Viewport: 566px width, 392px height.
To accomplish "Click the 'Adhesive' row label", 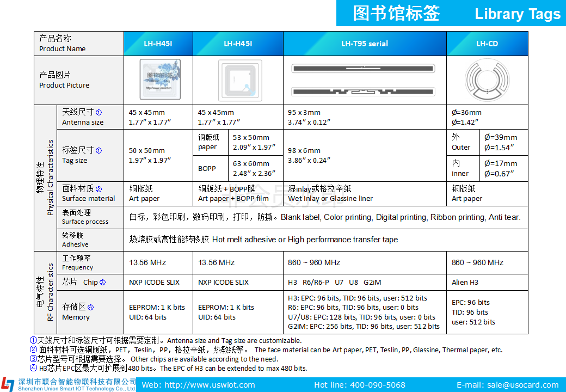I will tap(75, 244).
